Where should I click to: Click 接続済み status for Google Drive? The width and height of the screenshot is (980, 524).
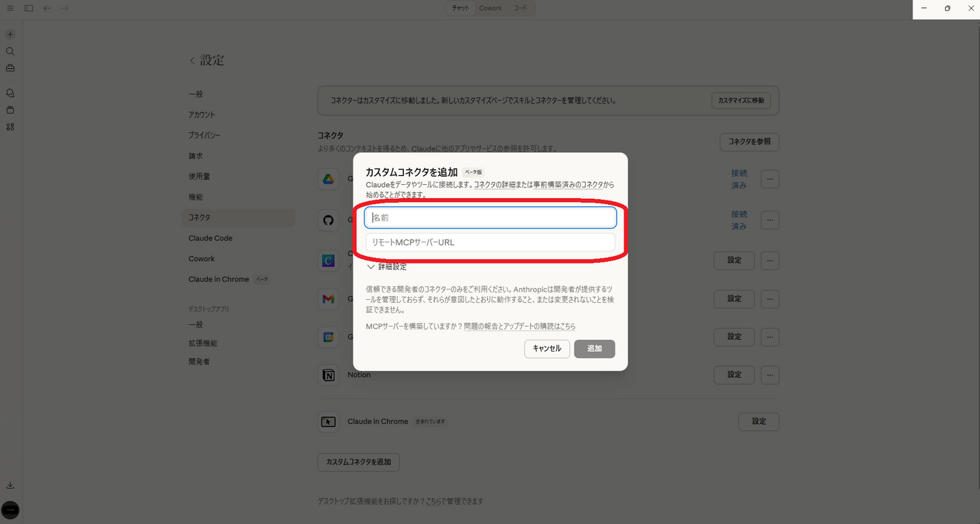click(739, 179)
